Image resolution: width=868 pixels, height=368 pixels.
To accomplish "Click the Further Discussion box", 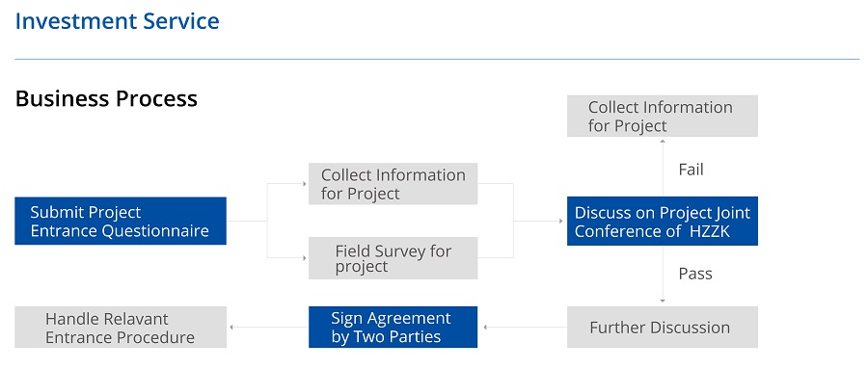I will click(662, 328).
